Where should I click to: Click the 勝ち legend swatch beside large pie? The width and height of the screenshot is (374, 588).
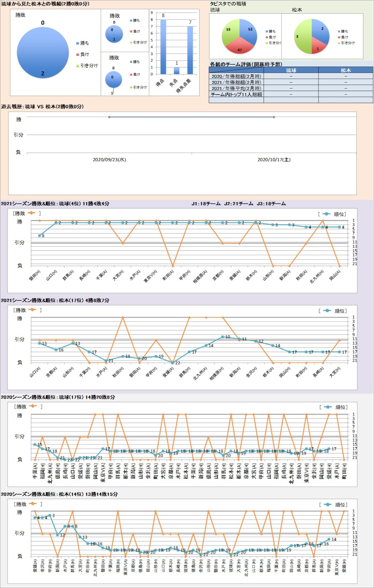click(78, 43)
